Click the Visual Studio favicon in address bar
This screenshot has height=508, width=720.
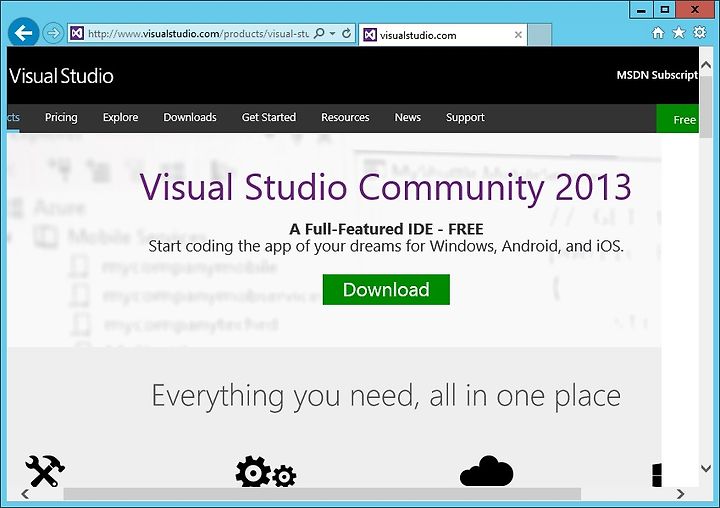coord(77,33)
